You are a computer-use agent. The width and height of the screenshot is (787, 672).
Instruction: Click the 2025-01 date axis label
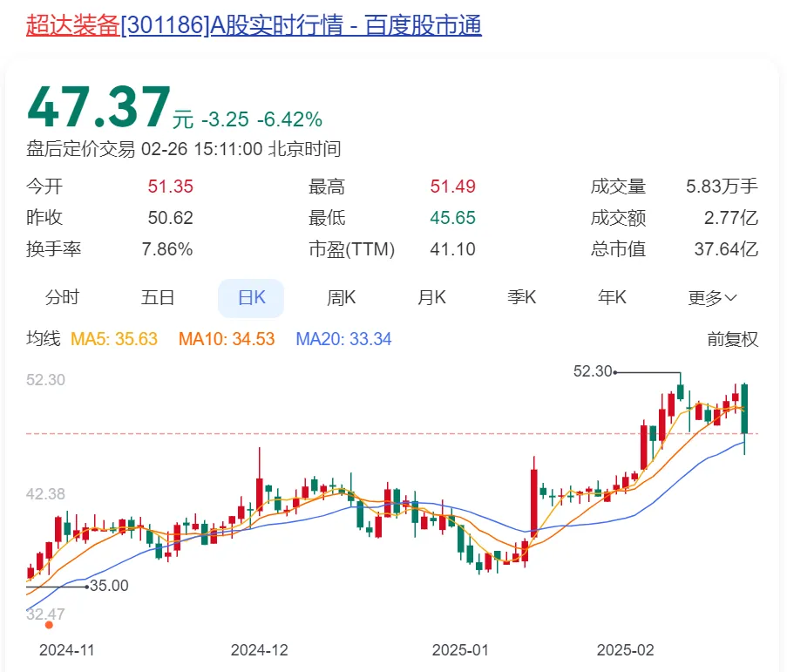tap(460, 650)
